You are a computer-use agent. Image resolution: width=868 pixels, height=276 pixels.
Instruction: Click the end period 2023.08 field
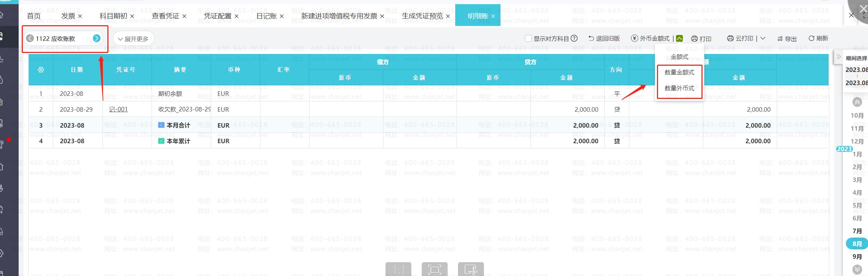856,83
